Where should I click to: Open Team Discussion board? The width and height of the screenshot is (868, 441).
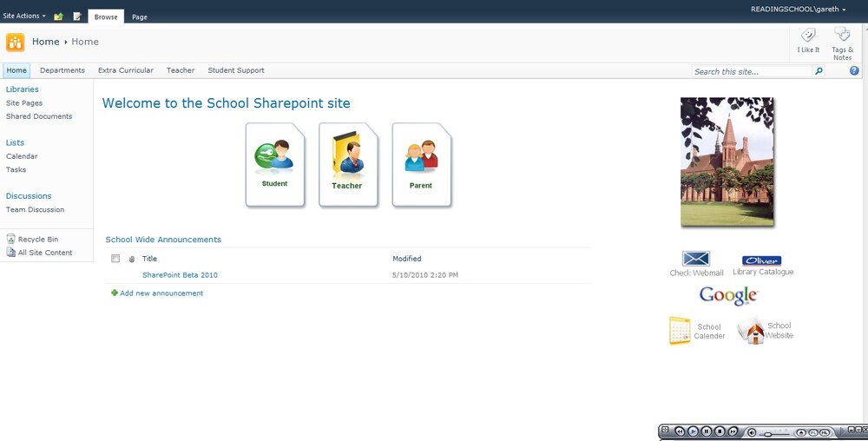tap(35, 209)
